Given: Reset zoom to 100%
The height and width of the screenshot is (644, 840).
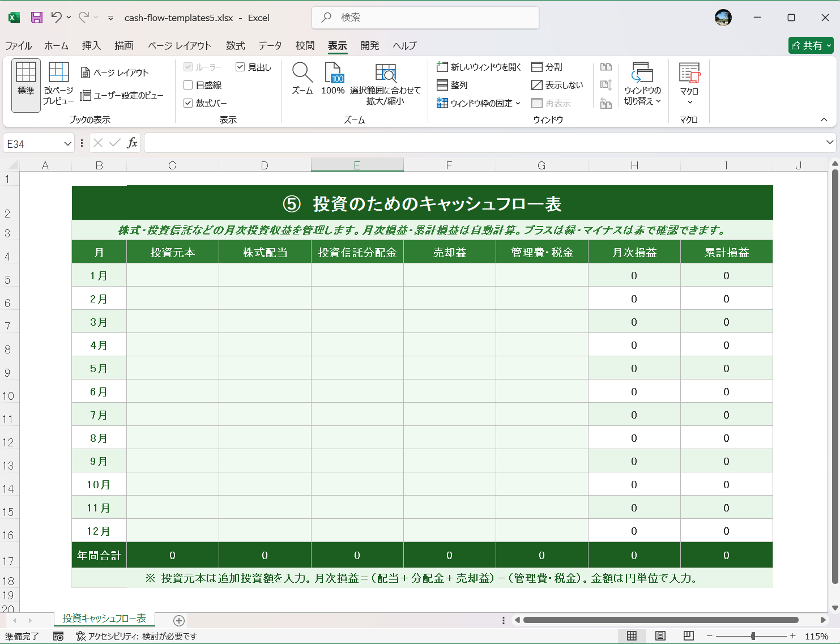Looking at the screenshot, I should 333,79.
